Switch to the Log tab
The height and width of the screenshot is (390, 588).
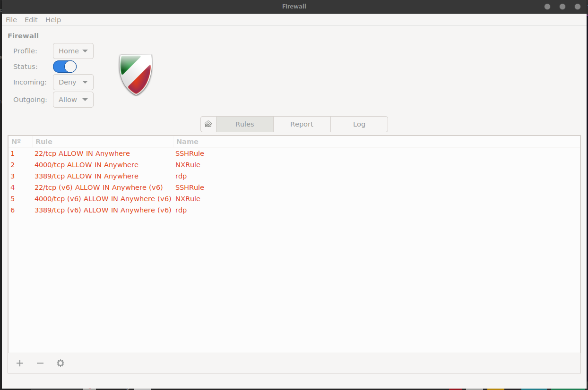click(x=359, y=124)
